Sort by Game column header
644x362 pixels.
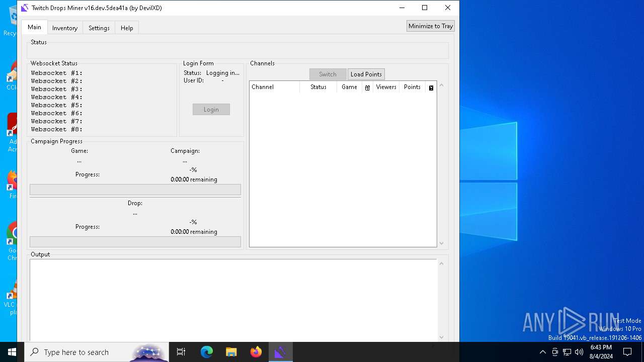pos(349,87)
